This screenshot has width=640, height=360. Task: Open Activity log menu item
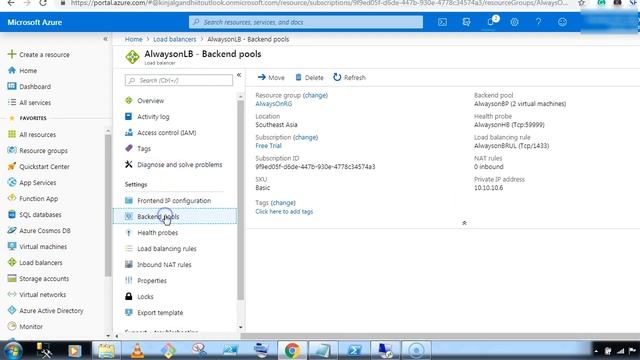coord(175,116)
